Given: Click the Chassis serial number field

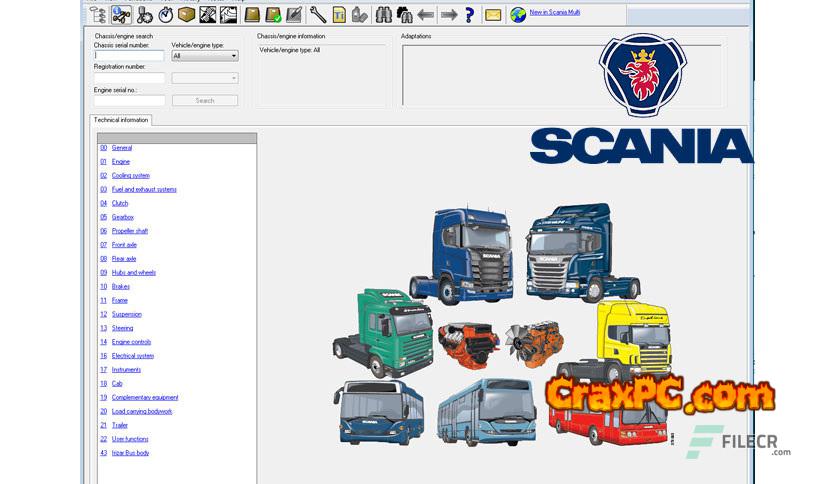Looking at the screenshot, I should tap(129, 56).
